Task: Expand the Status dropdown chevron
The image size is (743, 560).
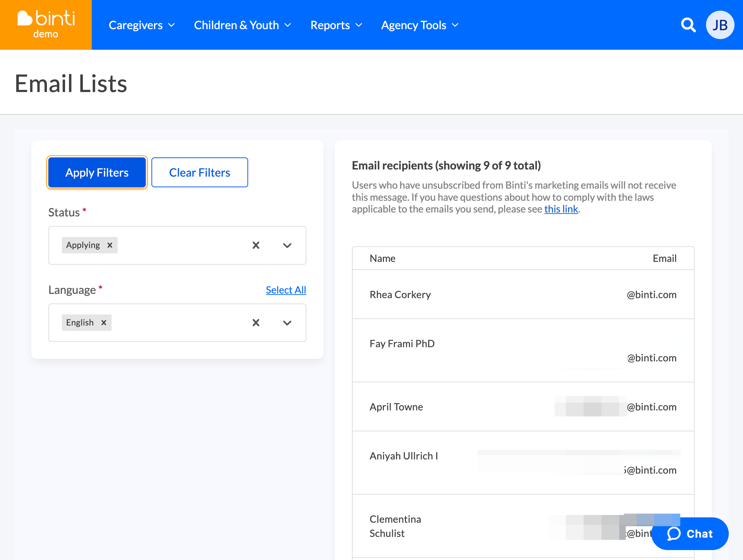Action: pos(287,245)
